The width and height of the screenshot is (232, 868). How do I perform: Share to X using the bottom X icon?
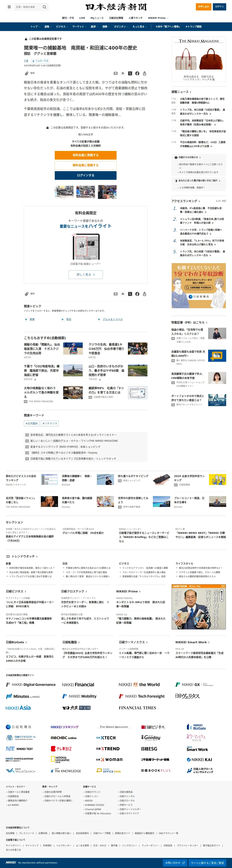[x=130, y=294]
